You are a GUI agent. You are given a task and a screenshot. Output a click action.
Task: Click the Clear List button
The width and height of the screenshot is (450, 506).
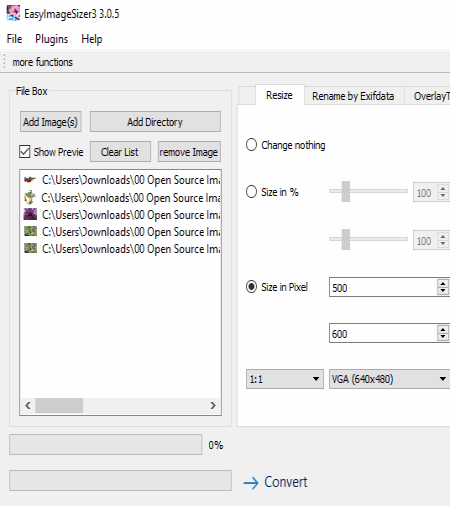pyautogui.click(x=120, y=152)
